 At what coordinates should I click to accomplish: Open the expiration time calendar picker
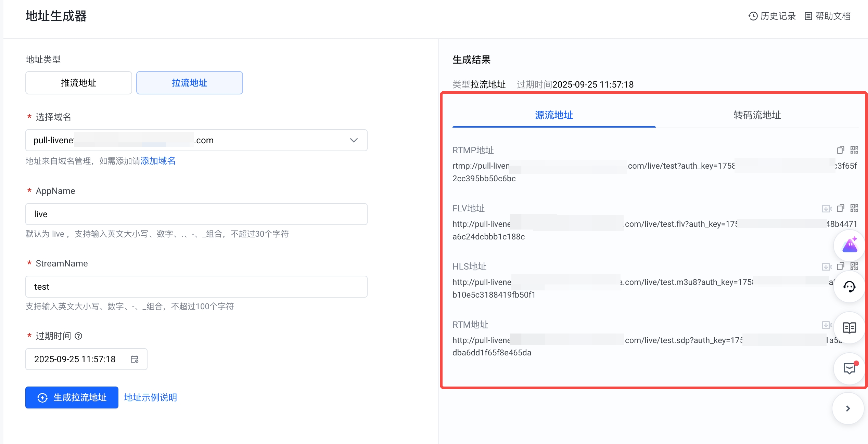(135, 359)
